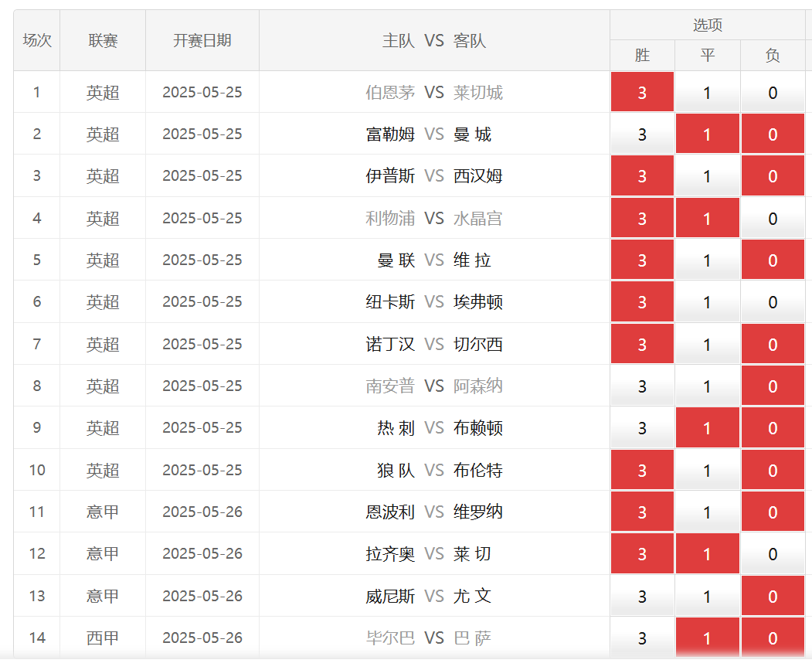The height and width of the screenshot is (670, 812).
Task: Click the 平 sub-header
Action: pyautogui.click(x=708, y=55)
